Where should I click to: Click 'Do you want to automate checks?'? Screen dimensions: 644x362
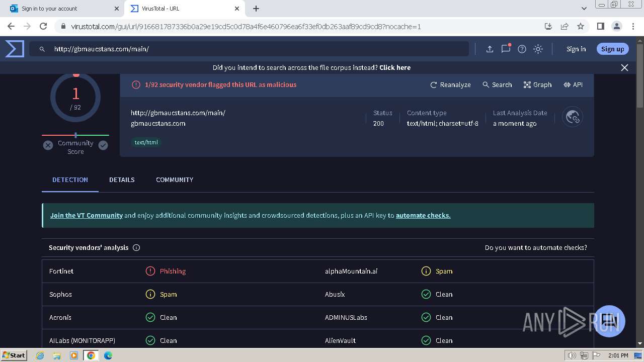pos(536,247)
